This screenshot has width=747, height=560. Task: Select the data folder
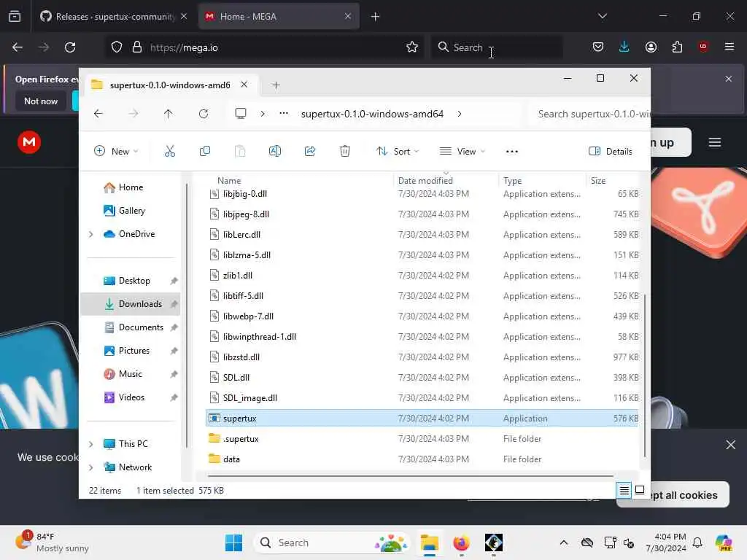point(422,459)
